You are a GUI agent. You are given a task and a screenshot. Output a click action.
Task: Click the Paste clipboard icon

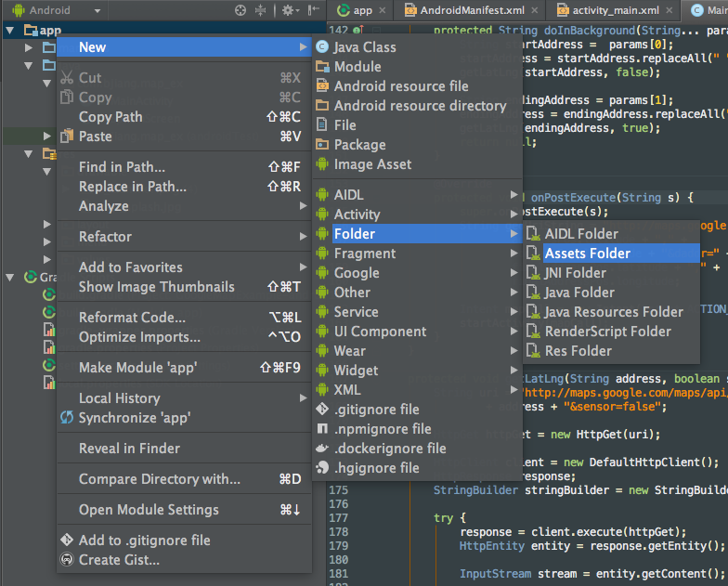(67, 136)
